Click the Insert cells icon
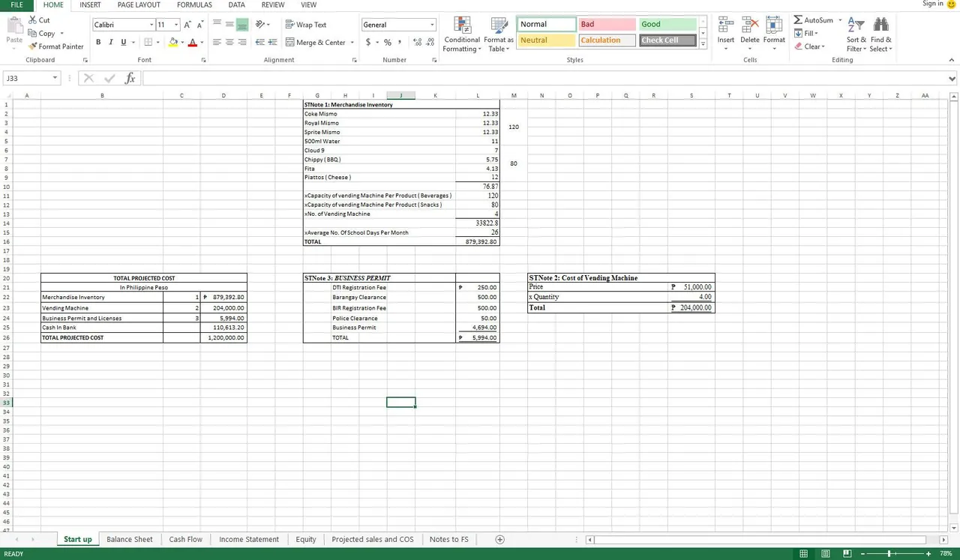 [x=725, y=25]
